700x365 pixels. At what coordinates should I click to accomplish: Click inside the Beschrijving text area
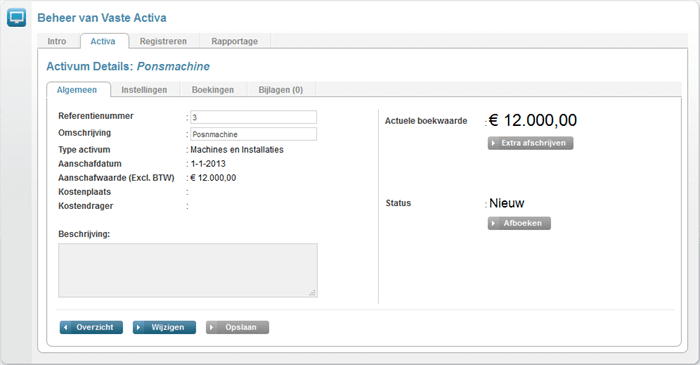click(x=188, y=270)
